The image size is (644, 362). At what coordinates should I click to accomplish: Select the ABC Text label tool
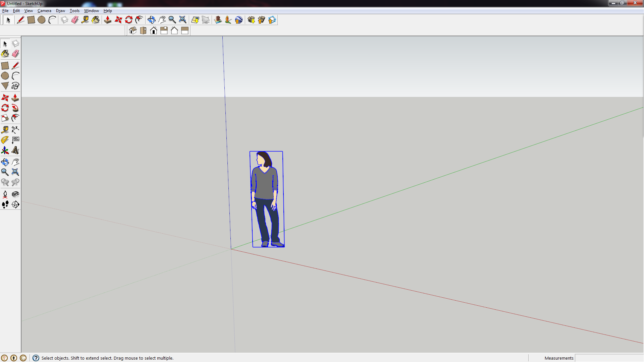(x=15, y=140)
